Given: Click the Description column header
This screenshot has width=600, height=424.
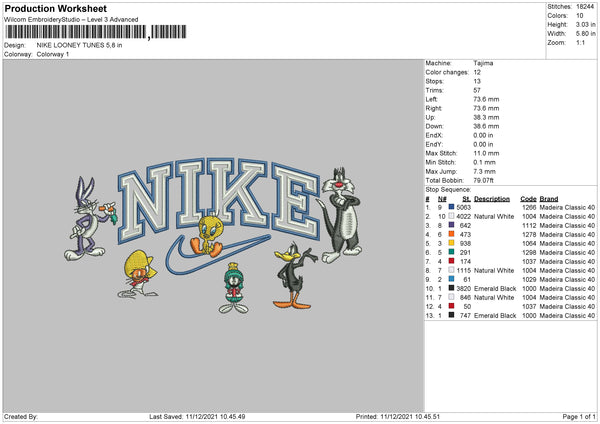Looking at the screenshot, I should [x=492, y=199].
